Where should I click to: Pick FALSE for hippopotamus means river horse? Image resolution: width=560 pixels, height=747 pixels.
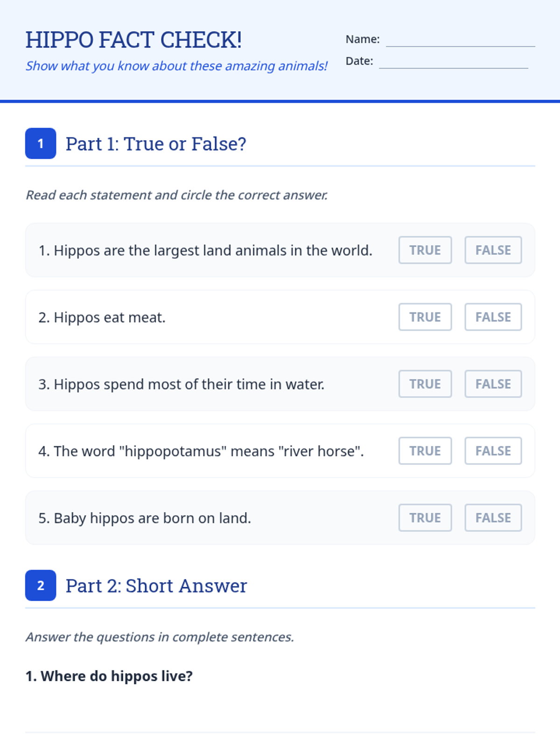pyautogui.click(x=493, y=451)
